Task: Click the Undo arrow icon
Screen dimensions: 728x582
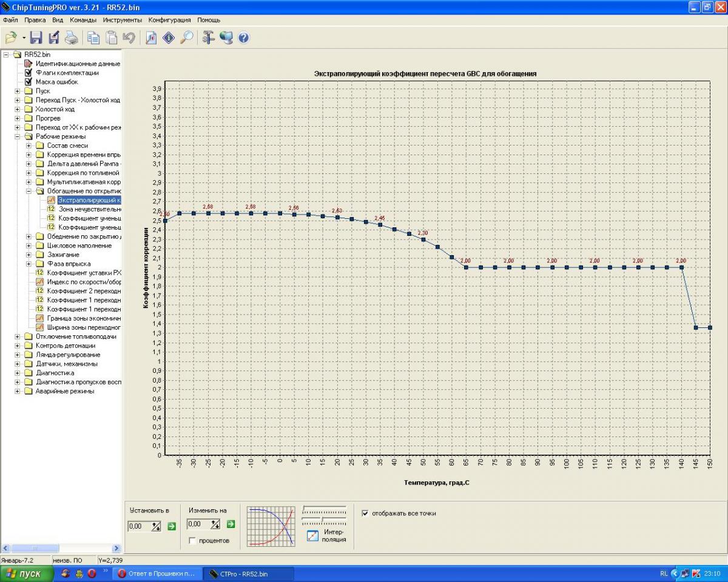Action: pos(128,38)
